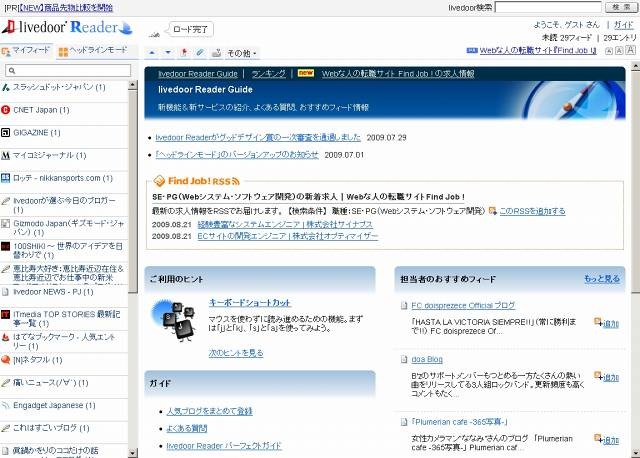Click the sidebar scrollbar down arrow

click(133, 453)
